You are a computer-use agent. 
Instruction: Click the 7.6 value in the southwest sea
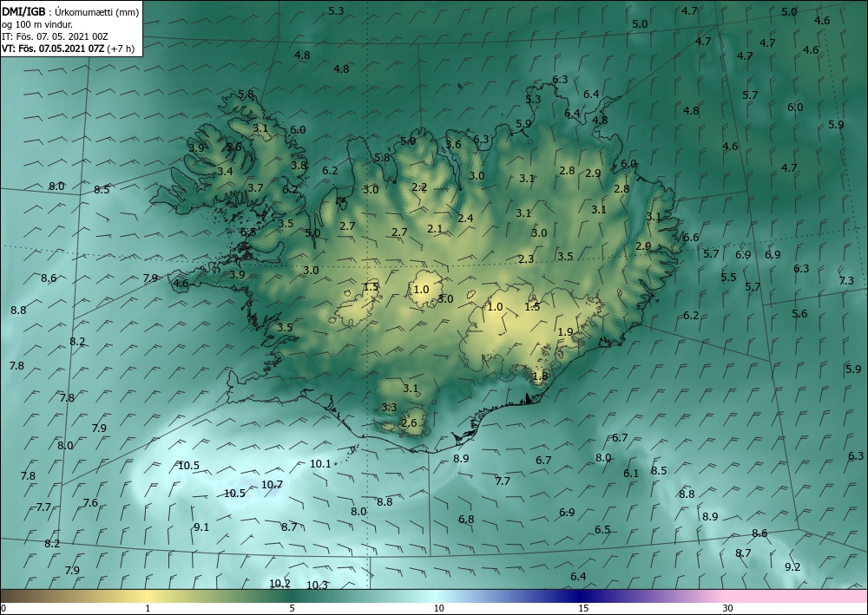tap(90, 503)
